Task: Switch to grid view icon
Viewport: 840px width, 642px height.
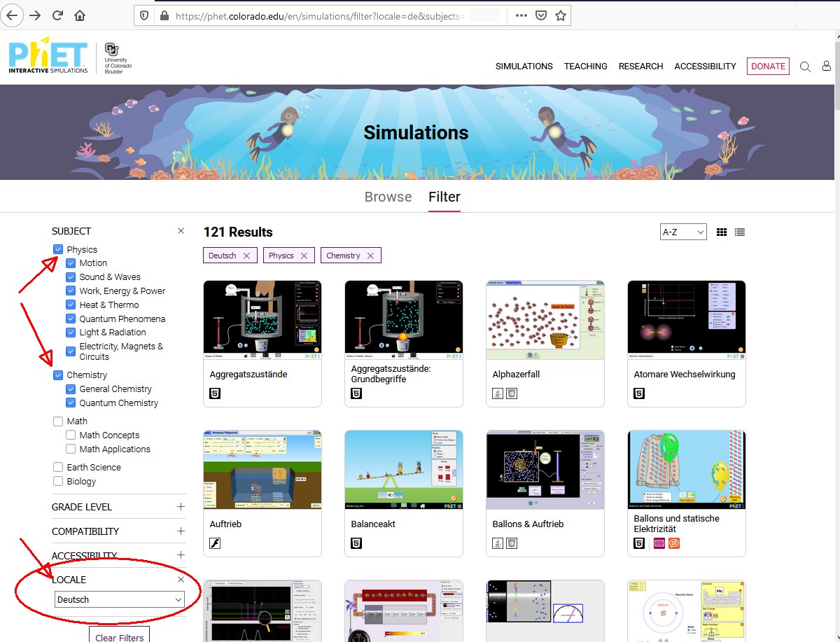Action: (722, 232)
